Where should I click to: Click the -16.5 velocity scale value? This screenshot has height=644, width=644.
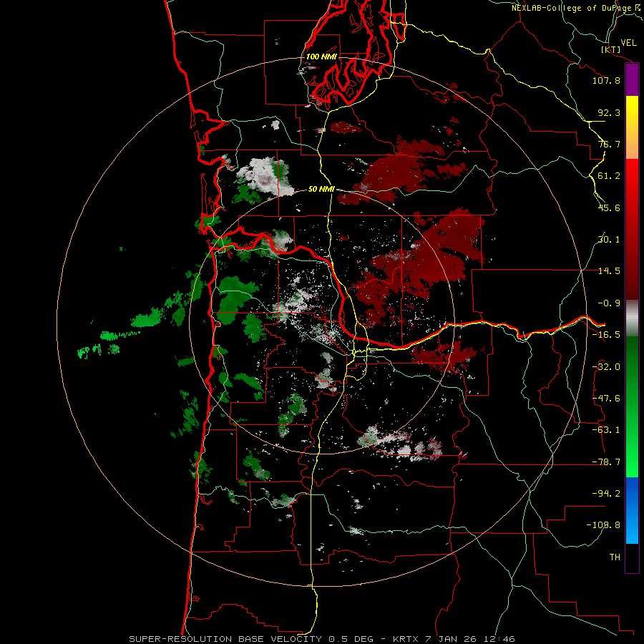pos(606,335)
